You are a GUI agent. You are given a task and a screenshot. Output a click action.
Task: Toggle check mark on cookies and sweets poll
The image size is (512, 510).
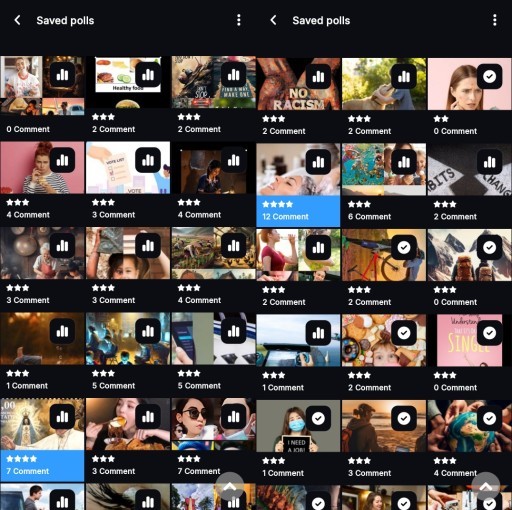click(x=404, y=333)
